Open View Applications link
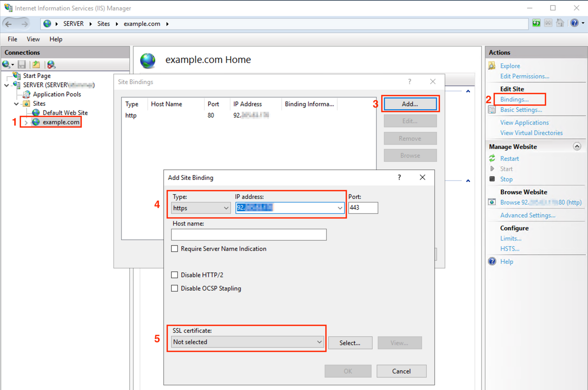 (x=524, y=122)
